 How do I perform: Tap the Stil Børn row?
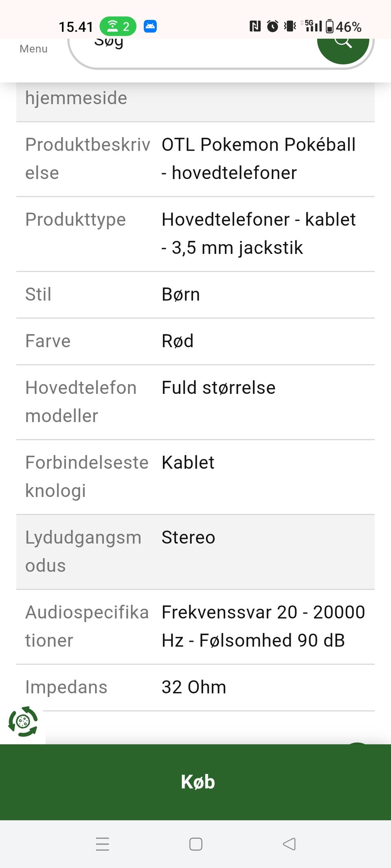(195, 295)
